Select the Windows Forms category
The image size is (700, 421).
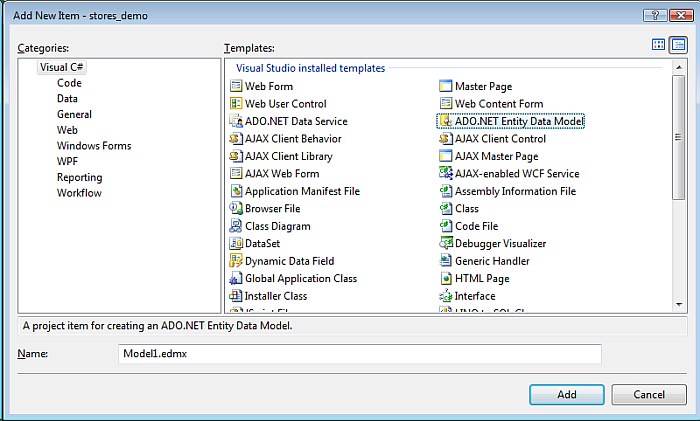pos(94,146)
